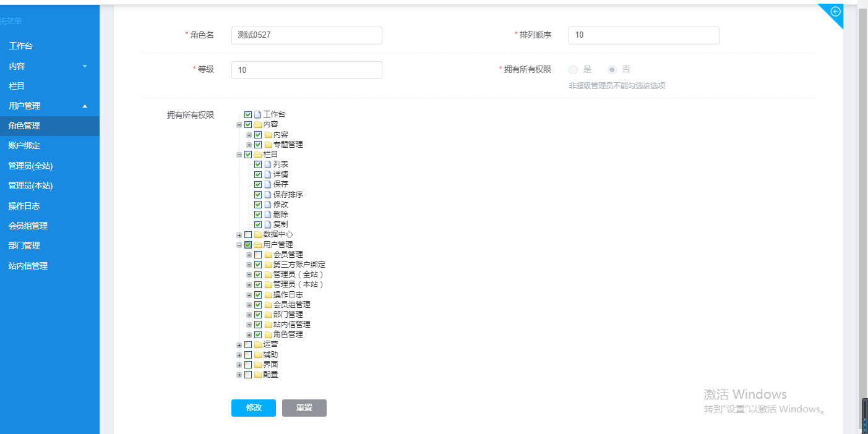Click the folder icon beside 界面
The height and width of the screenshot is (434, 868).
[258, 365]
